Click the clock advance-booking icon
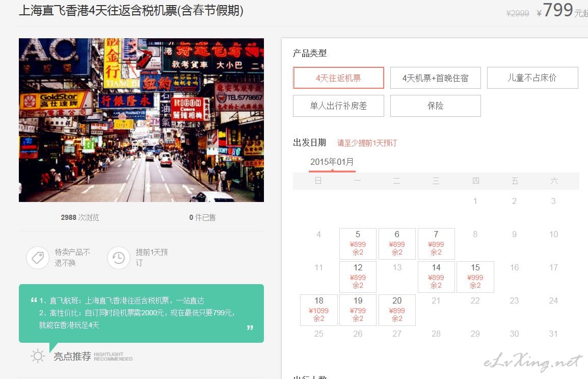The width and height of the screenshot is (588, 379). click(119, 258)
